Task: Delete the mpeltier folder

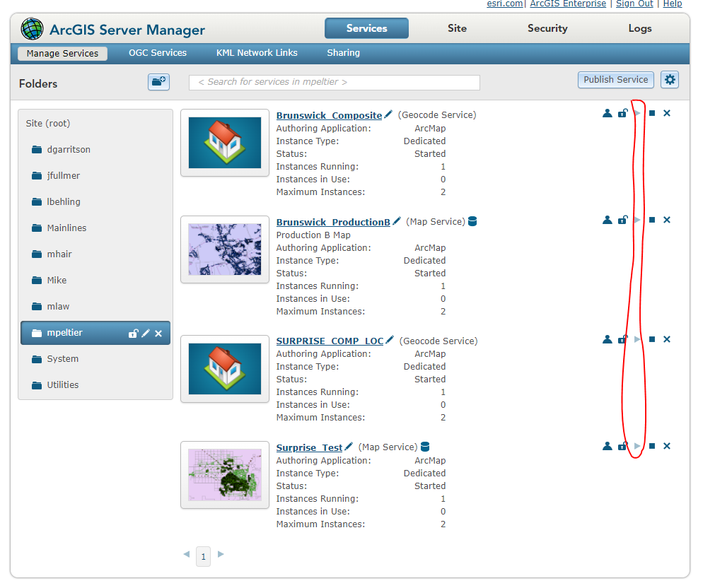Action: [158, 334]
